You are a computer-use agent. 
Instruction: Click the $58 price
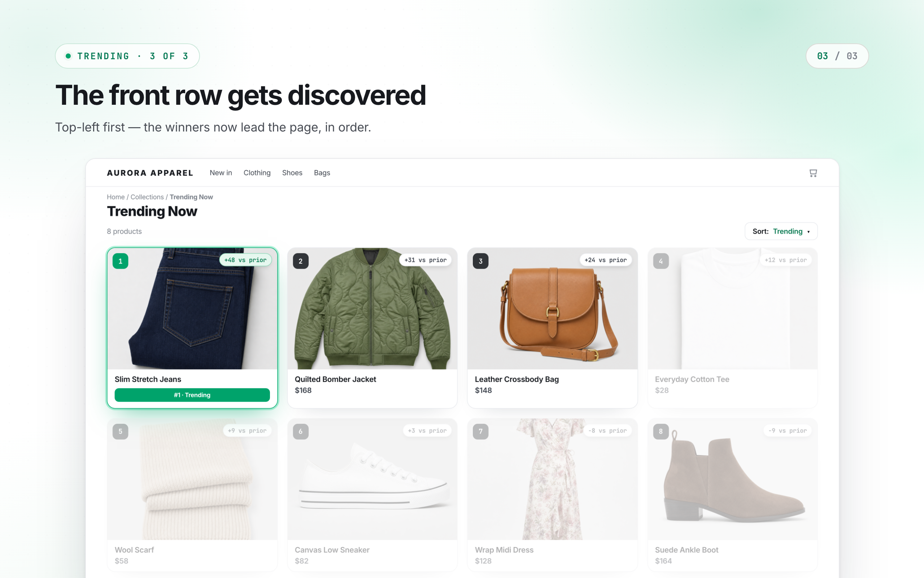121,561
